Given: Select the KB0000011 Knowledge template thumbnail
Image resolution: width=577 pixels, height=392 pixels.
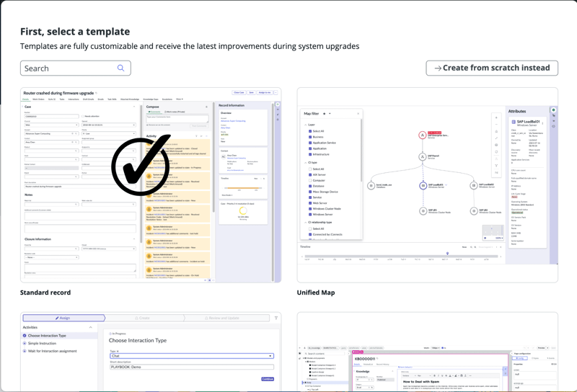Looking at the screenshot, I should (x=427, y=352).
